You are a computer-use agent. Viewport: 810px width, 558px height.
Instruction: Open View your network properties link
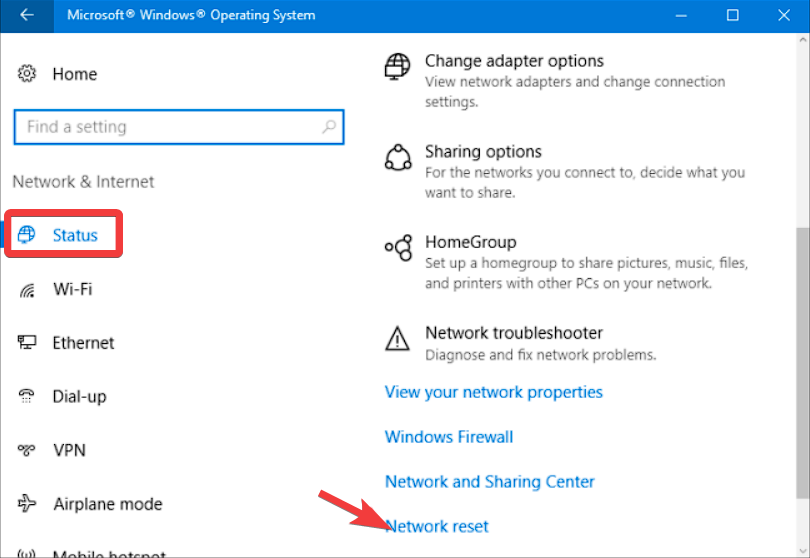click(x=494, y=392)
